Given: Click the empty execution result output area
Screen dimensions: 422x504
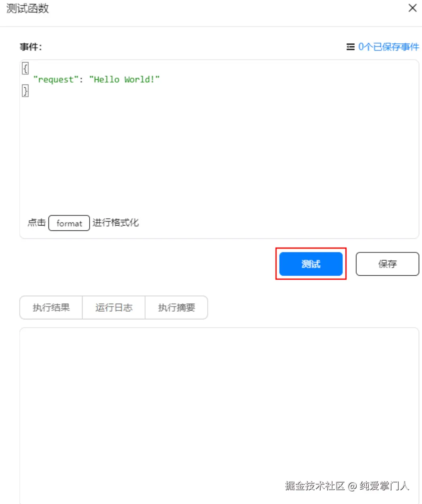Looking at the screenshot, I should [219, 415].
